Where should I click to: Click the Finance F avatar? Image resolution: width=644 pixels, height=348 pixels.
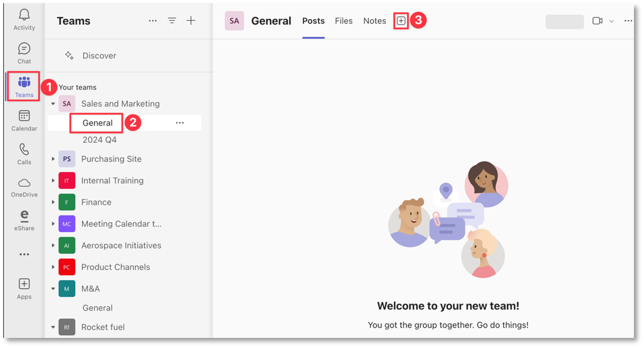tap(67, 202)
